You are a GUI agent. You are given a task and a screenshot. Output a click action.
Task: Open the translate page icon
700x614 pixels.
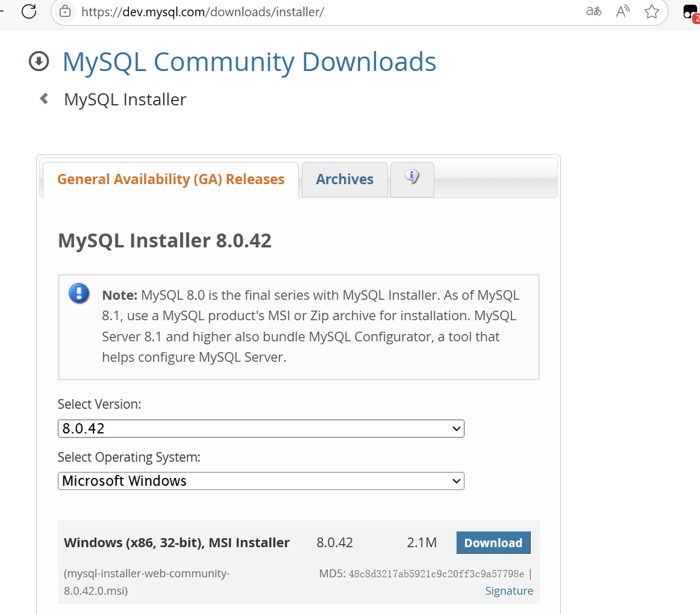(594, 11)
